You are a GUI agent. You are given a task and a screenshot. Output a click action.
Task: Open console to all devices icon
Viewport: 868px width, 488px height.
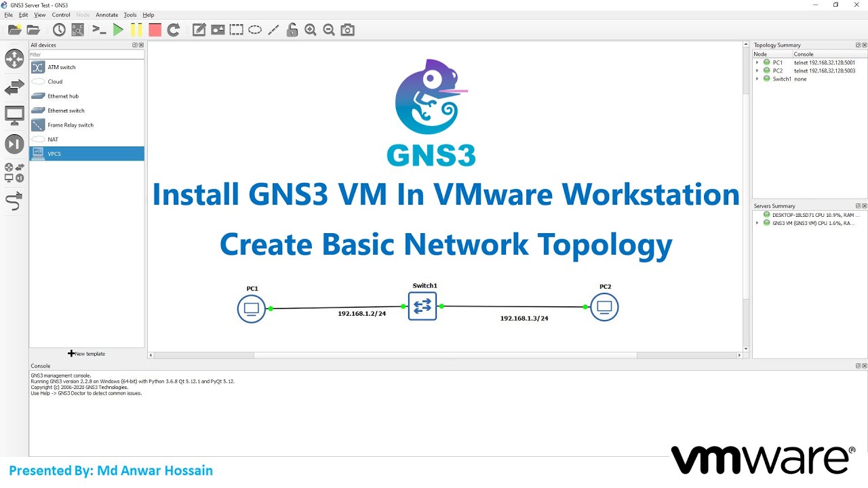(x=99, y=30)
